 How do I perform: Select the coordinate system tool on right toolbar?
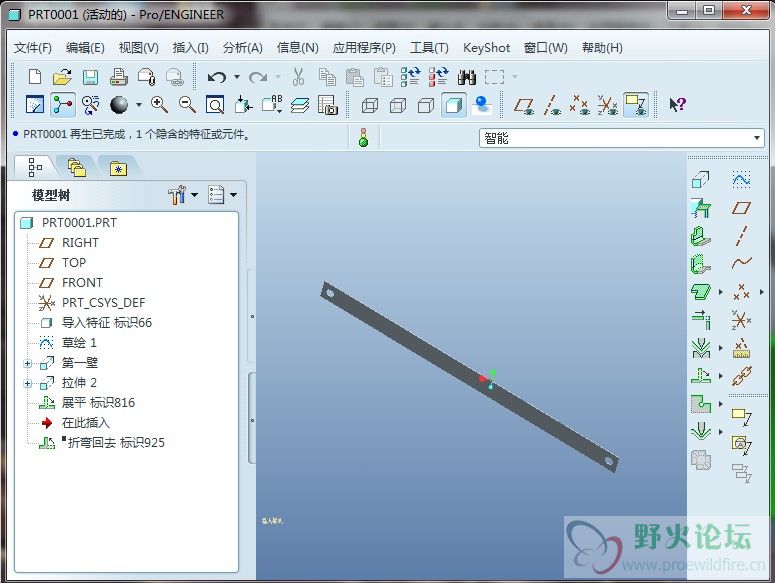741,320
